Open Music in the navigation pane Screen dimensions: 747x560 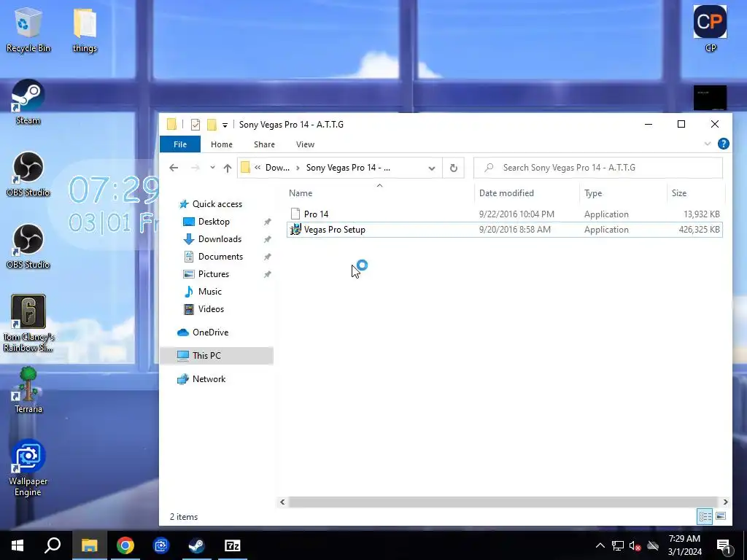[209, 292]
